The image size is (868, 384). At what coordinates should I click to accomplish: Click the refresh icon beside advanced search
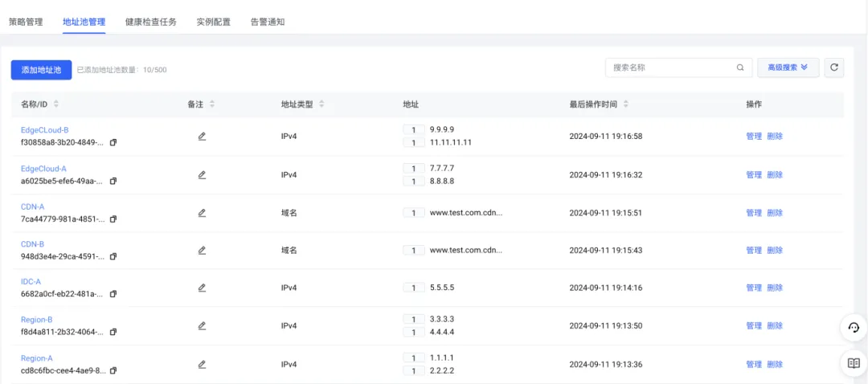[834, 67]
